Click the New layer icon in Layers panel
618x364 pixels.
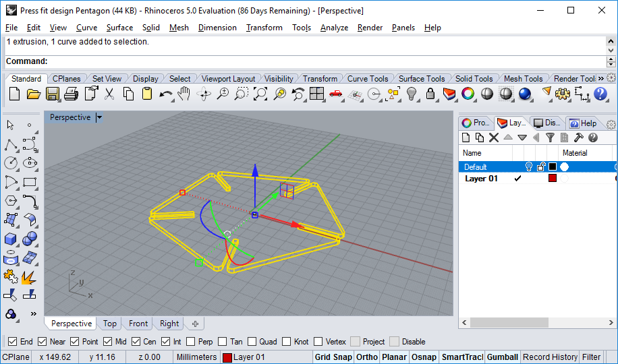point(466,138)
